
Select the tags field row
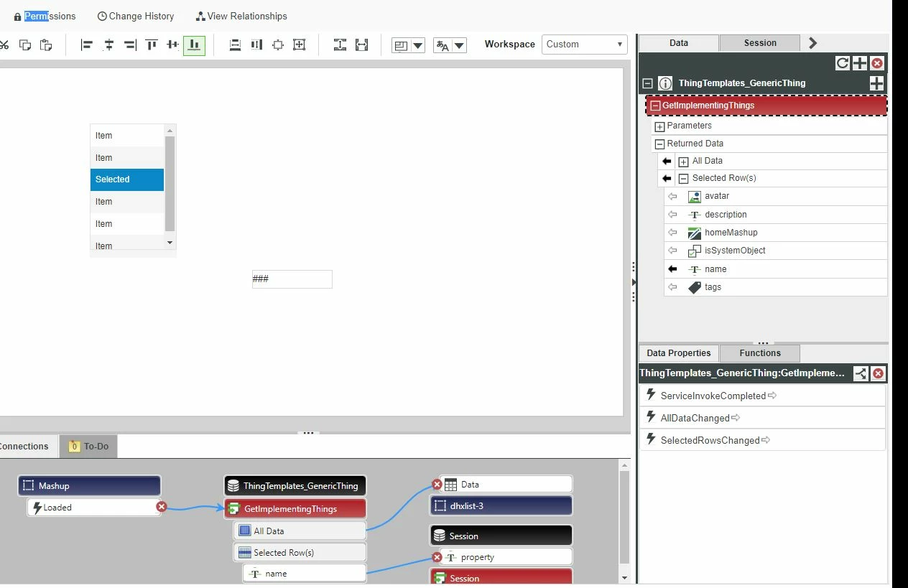(775, 287)
